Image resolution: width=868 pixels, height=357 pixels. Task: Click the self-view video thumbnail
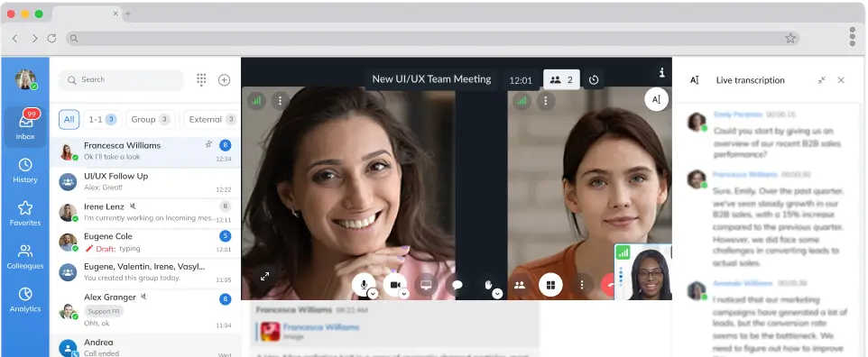[x=643, y=271]
